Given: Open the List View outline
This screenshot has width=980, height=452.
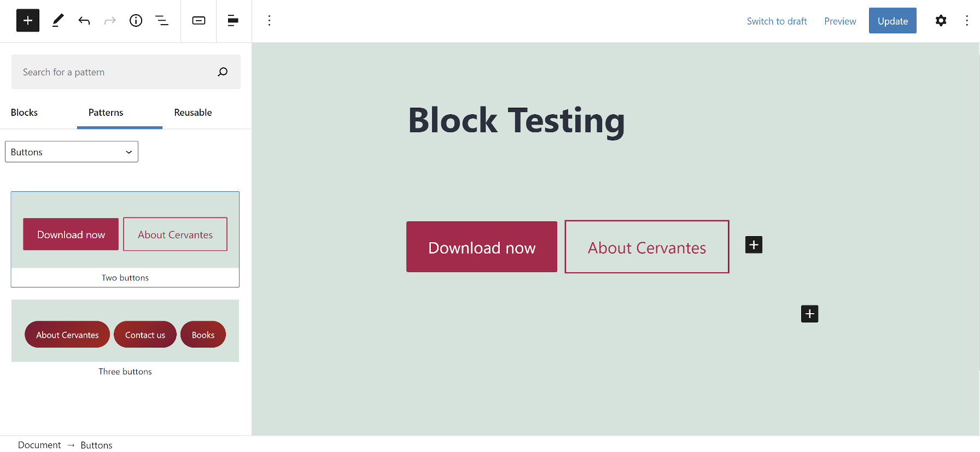Looking at the screenshot, I should tap(162, 20).
